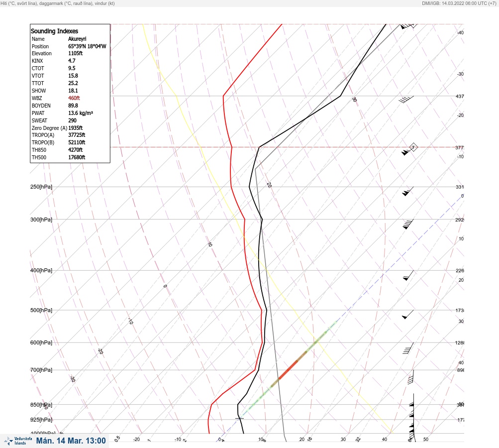
Task: Click the 500[hPa] pressure level label
Action: pyautogui.click(x=41, y=311)
